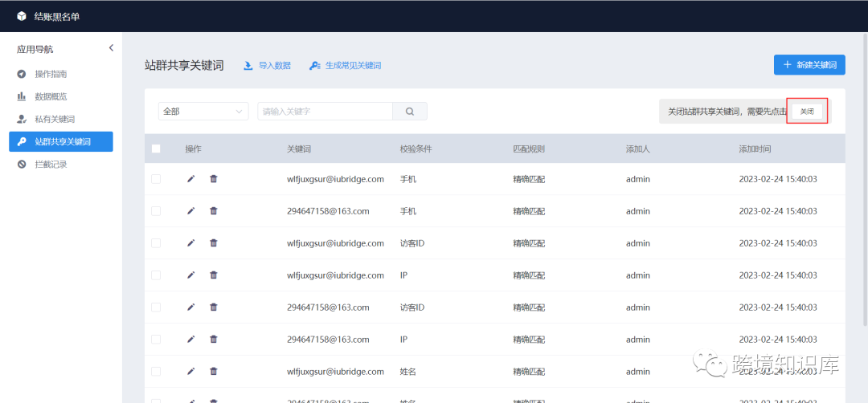This screenshot has height=403, width=868.
Task: Open 操作指南 in sidebar
Action: (50, 74)
